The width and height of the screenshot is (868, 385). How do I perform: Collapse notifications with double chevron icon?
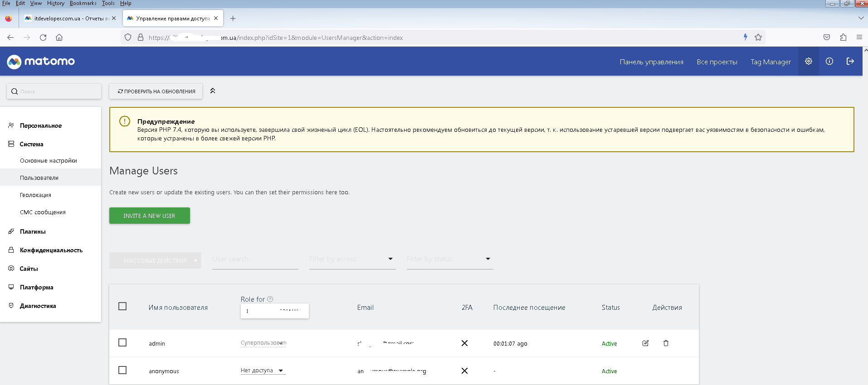[x=213, y=91]
